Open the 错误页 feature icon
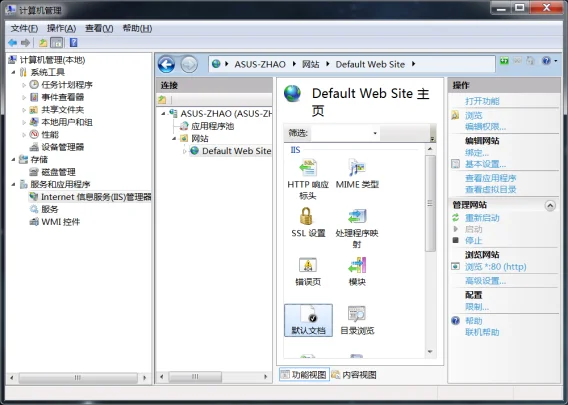 [308, 271]
